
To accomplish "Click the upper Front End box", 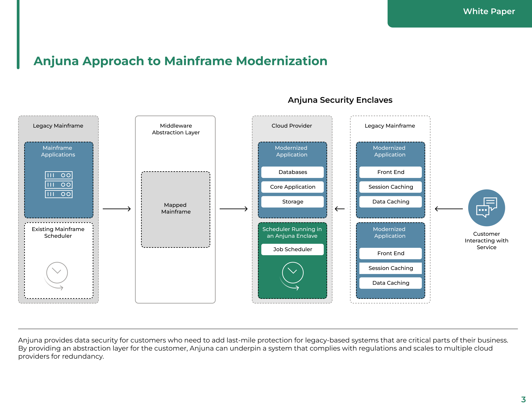I will pos(390,172).
